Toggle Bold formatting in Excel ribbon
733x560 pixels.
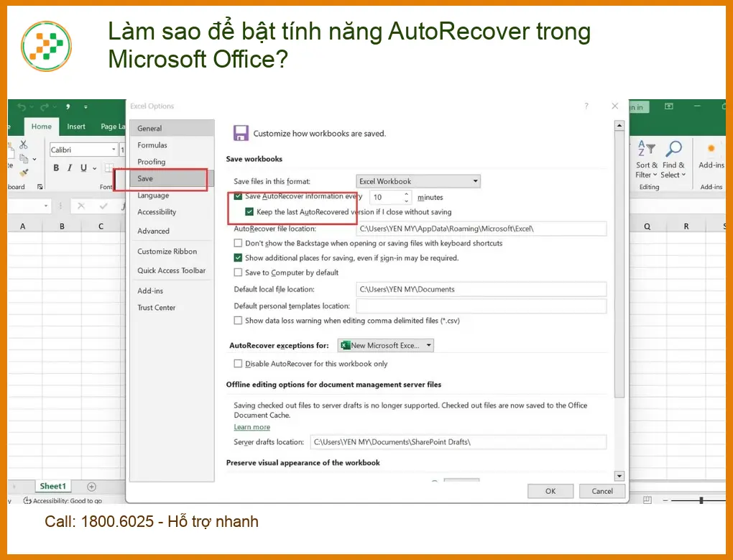pyautogui.click(x=56, y=167)
